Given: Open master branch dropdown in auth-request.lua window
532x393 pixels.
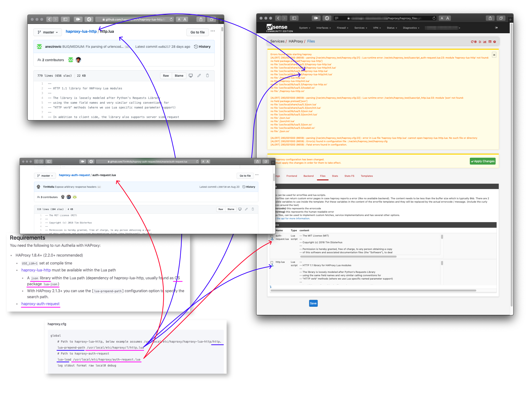Looking at the screenshot, I should (45, 176).
